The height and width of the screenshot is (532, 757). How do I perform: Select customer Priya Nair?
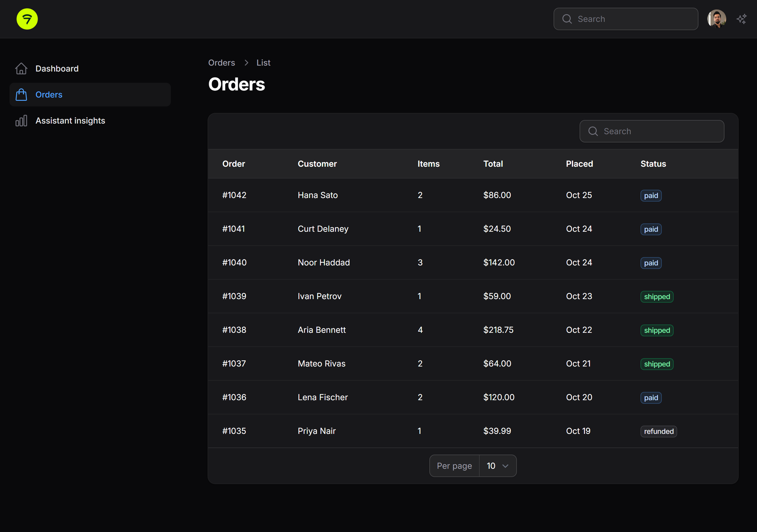tap(316, 431)
